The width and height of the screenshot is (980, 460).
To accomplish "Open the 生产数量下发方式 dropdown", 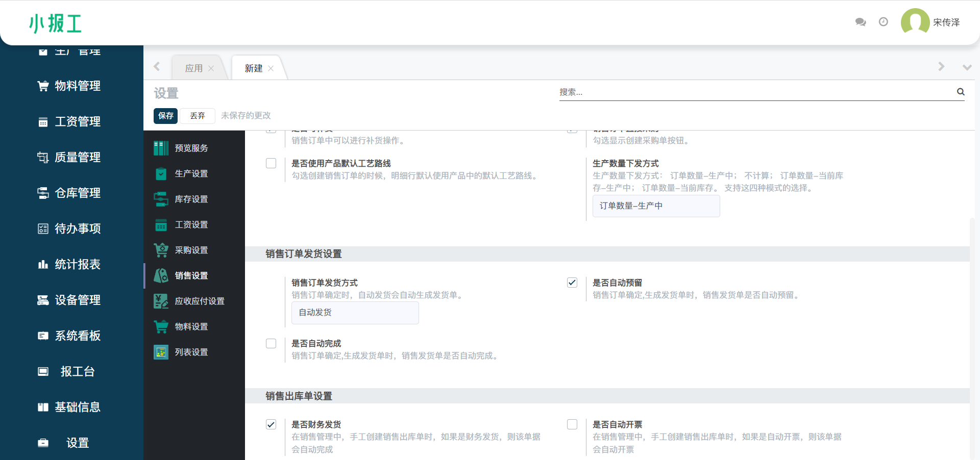I will (656, 206).
